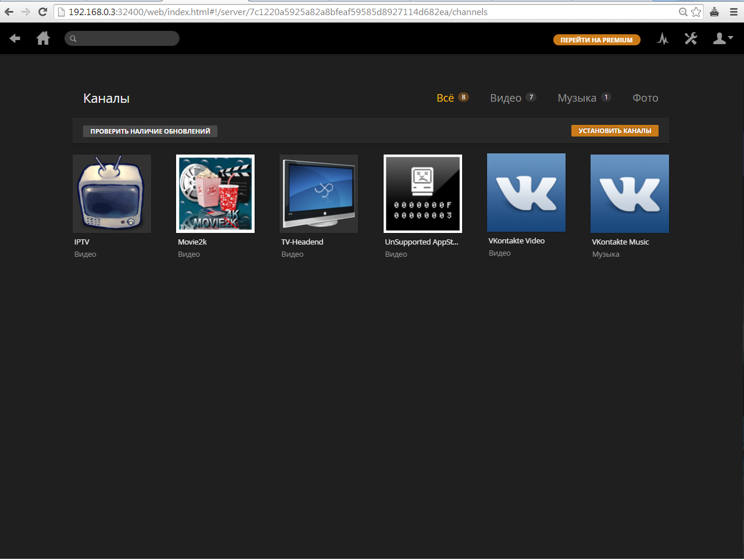Click УСТАНОВИТЬ КАНАЛЫ button
The image size is (744, 560).
pos(615,131)
